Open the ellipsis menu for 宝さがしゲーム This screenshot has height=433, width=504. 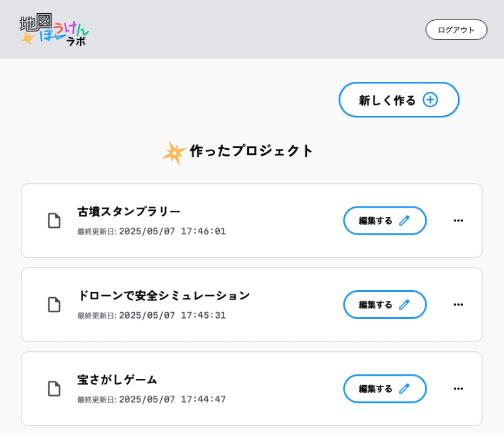click(459, 388)
